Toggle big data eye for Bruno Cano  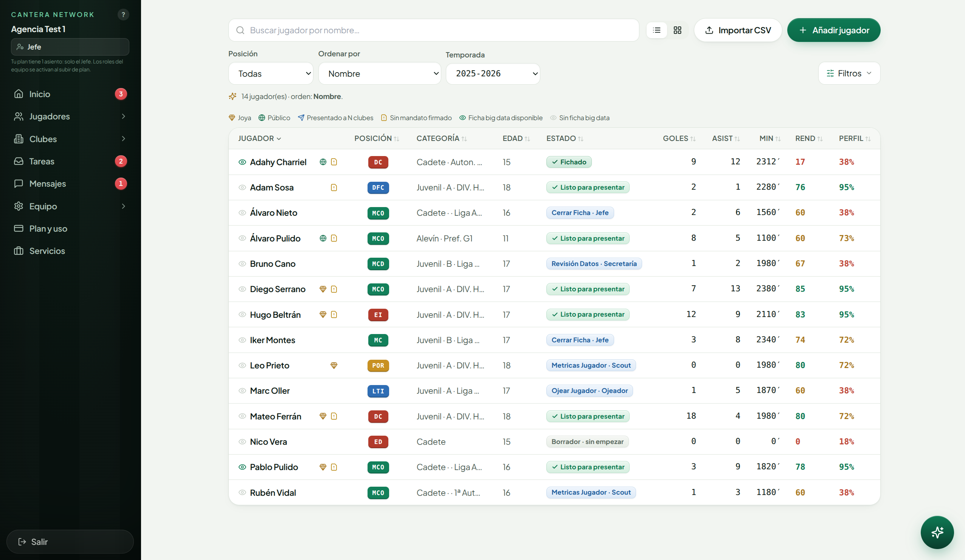242,264
